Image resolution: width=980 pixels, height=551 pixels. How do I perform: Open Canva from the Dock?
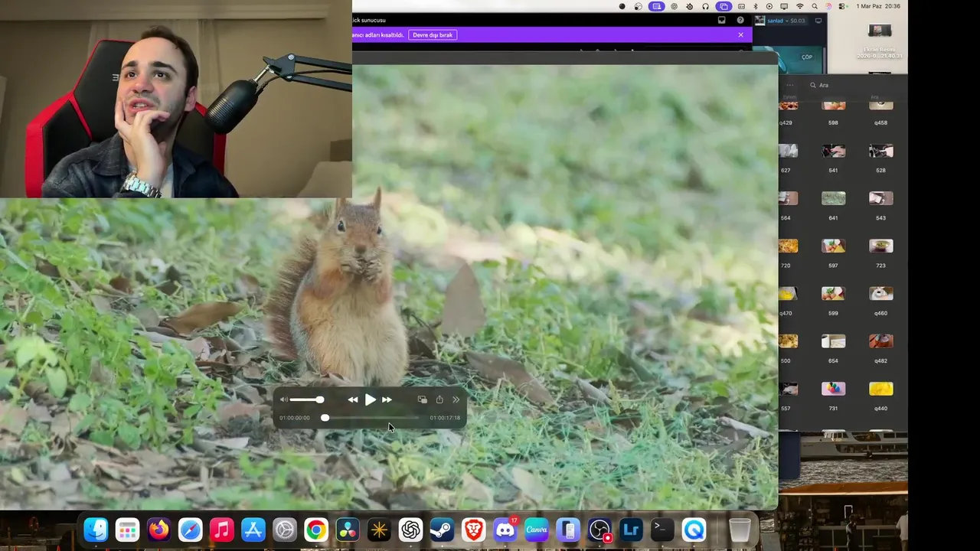[x=537, y=530]
